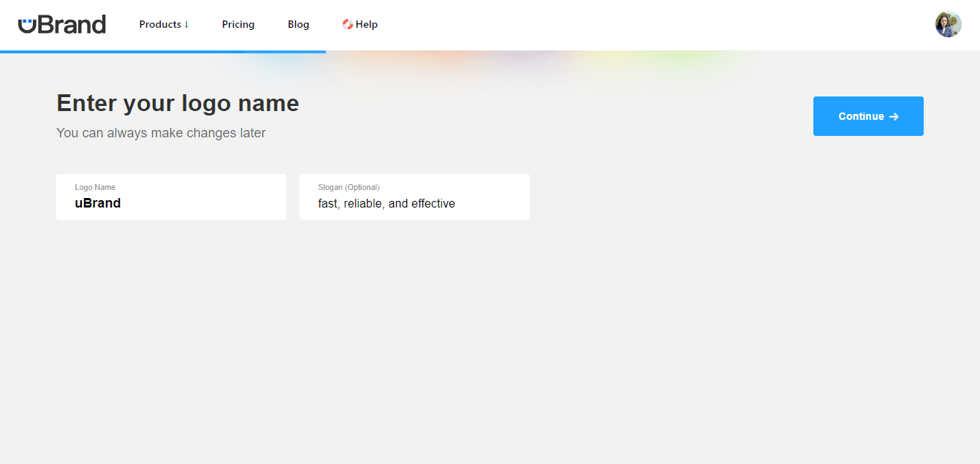
Task: Click the Continue button
Action: pos(868,116)
